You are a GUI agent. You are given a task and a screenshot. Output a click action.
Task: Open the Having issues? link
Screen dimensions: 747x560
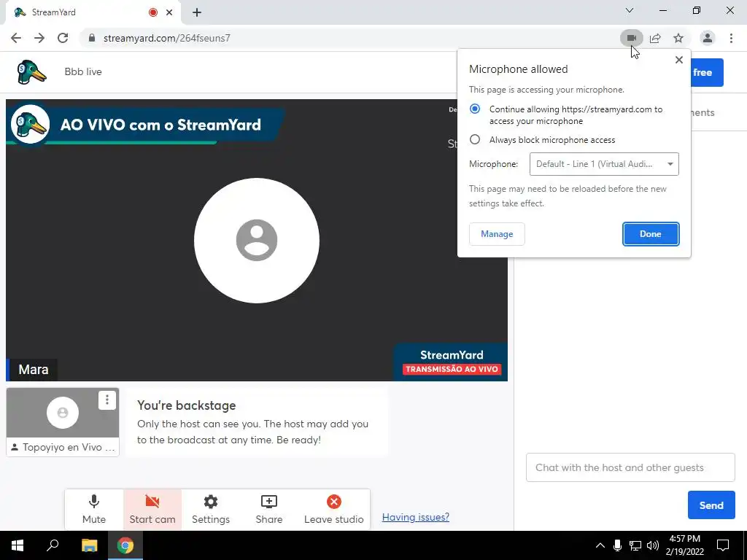[x=415, y=517]
